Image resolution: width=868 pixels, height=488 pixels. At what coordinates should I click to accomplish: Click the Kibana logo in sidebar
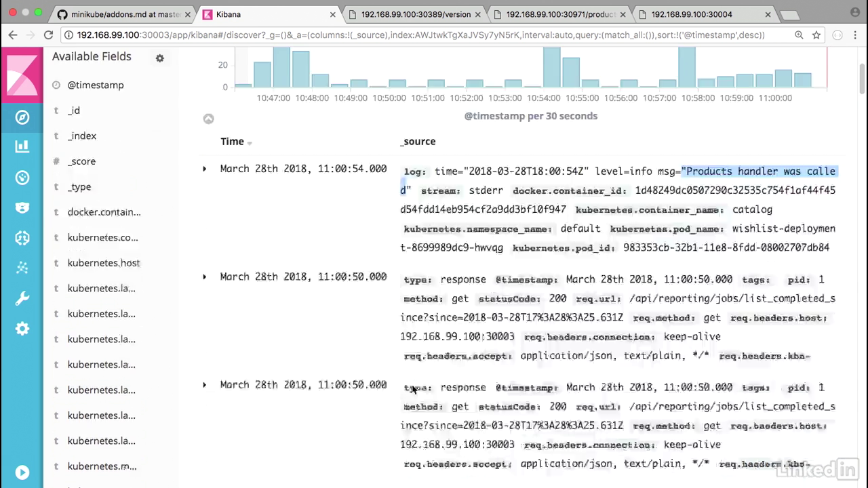(22, 75)
